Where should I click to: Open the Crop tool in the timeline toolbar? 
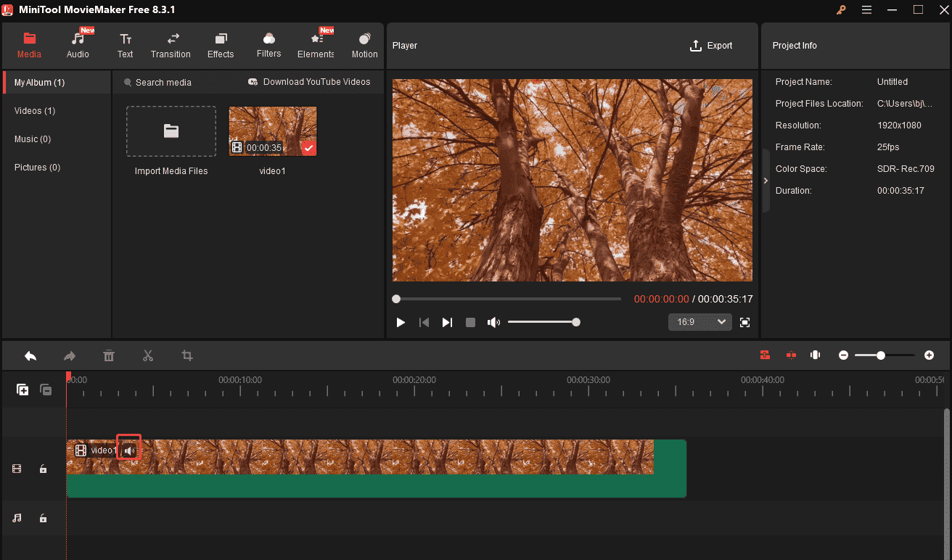coord(187,355)
